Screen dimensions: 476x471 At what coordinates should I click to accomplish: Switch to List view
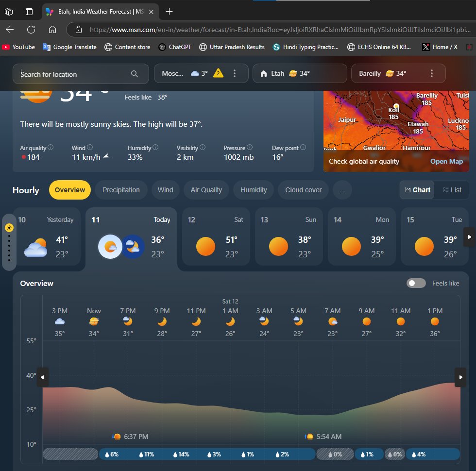click(451, 190)
